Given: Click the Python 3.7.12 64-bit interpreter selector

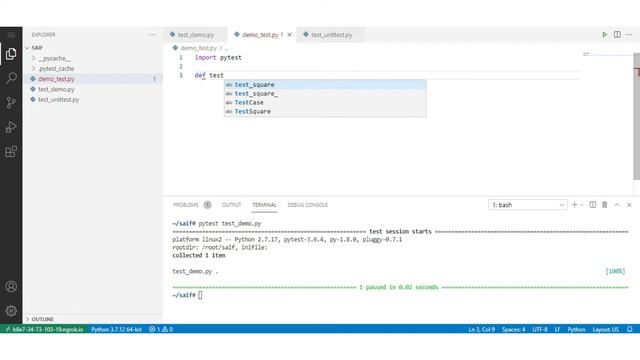Looking at the screenshot, I should coord(116,329).
